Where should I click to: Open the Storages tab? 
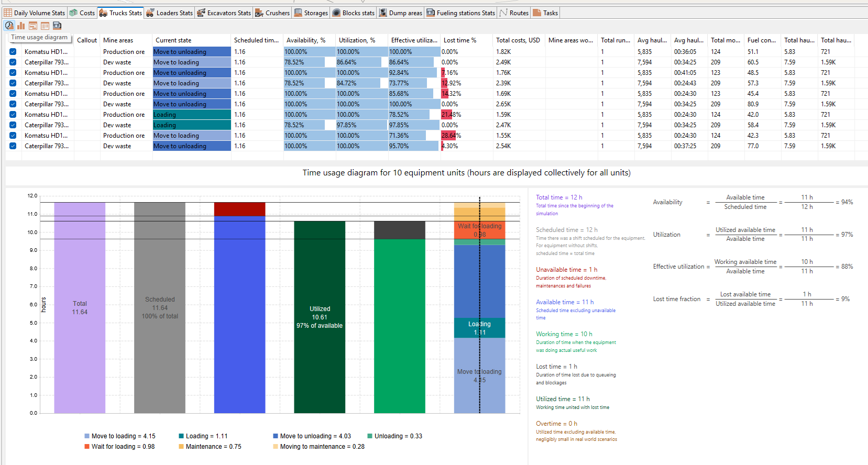[311, 13]
